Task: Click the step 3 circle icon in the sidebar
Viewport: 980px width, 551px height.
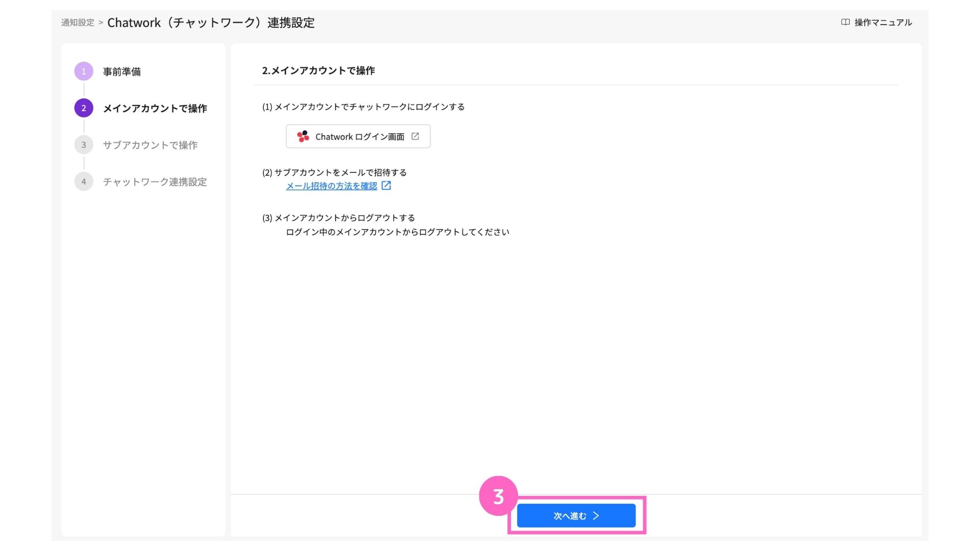Action: point(84,145)
